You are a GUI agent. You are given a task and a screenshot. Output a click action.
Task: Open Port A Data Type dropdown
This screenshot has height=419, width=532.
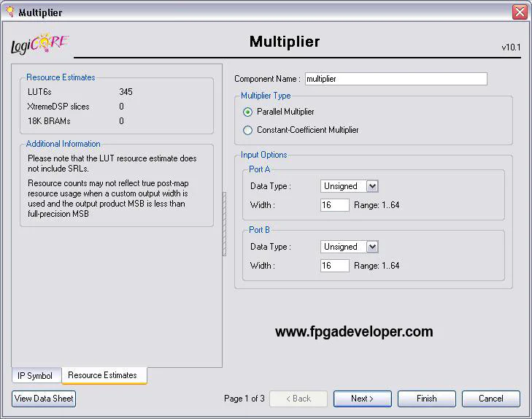coord(372,186)
